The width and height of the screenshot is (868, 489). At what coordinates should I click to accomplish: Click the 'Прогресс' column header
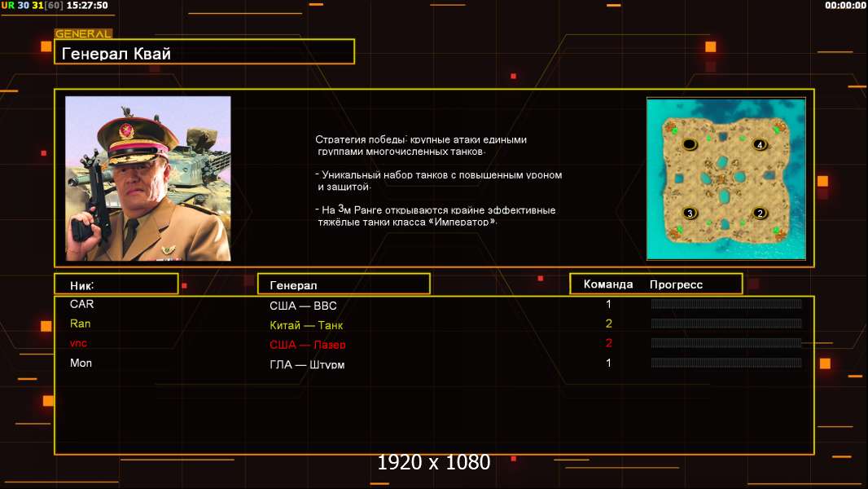(676, 284)
